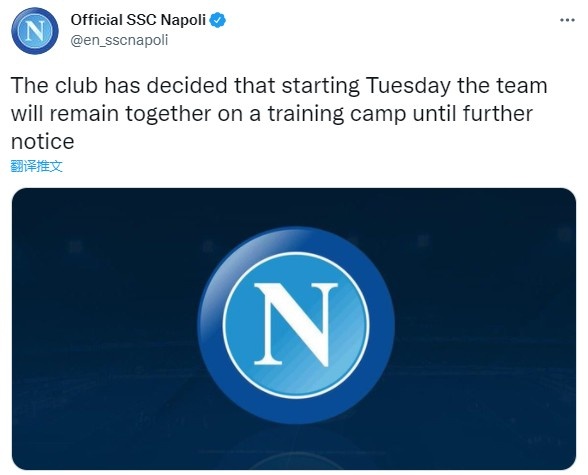Open the SSC Napoli profile avatar
Screen dimensions: 588x475
[35, 31]
